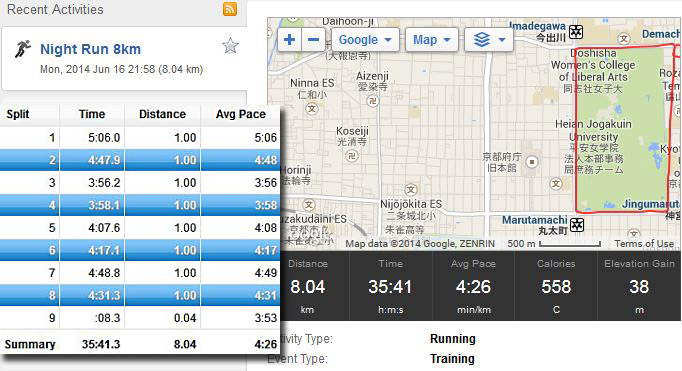Click the Terms of Use link

pos(644,244)
